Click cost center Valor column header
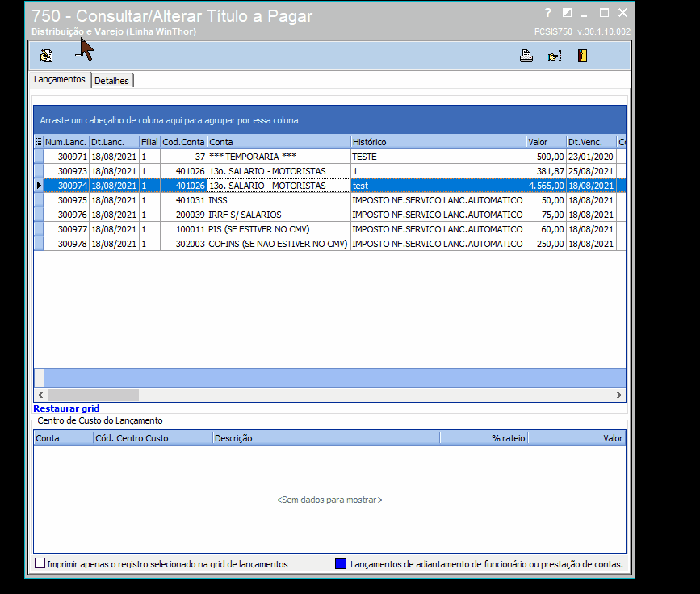Screen dimensions: 700x594 (576, 438)
